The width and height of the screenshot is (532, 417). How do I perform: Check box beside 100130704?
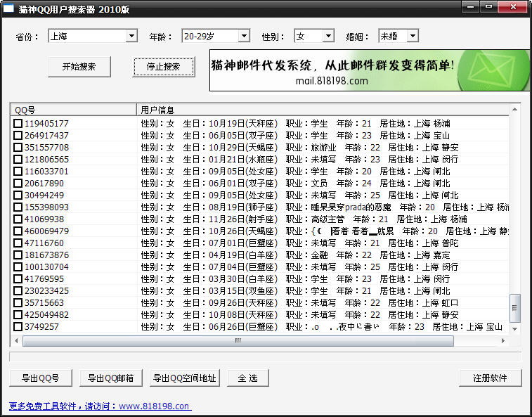pos(18,267)
